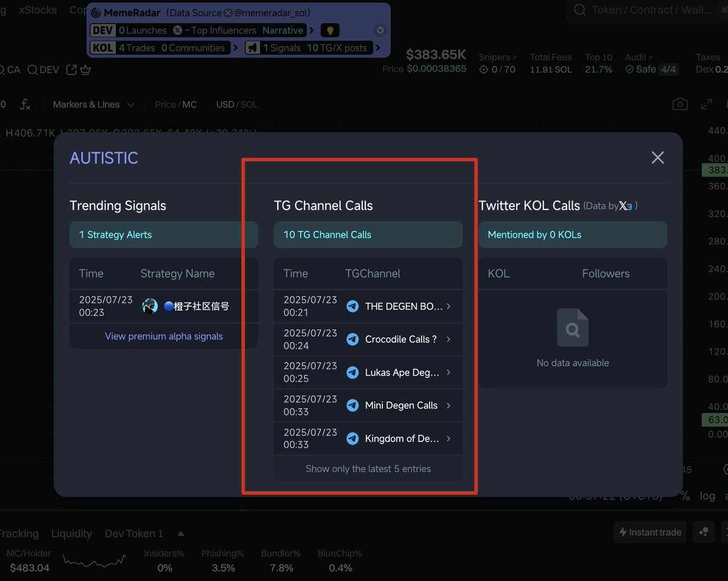Screen dimensions: 728x581
Task: Click the MemeRadar refresh icon
Action: tap(380, 30)
